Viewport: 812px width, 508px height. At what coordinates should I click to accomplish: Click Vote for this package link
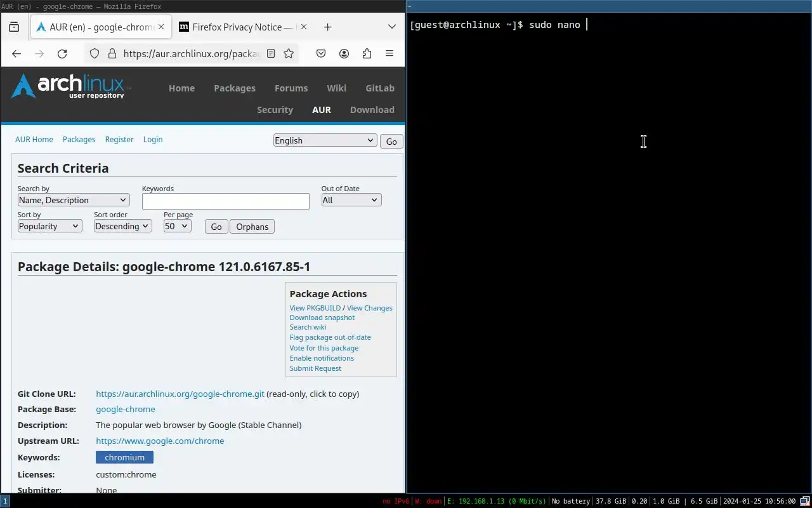tap(324, 348)
